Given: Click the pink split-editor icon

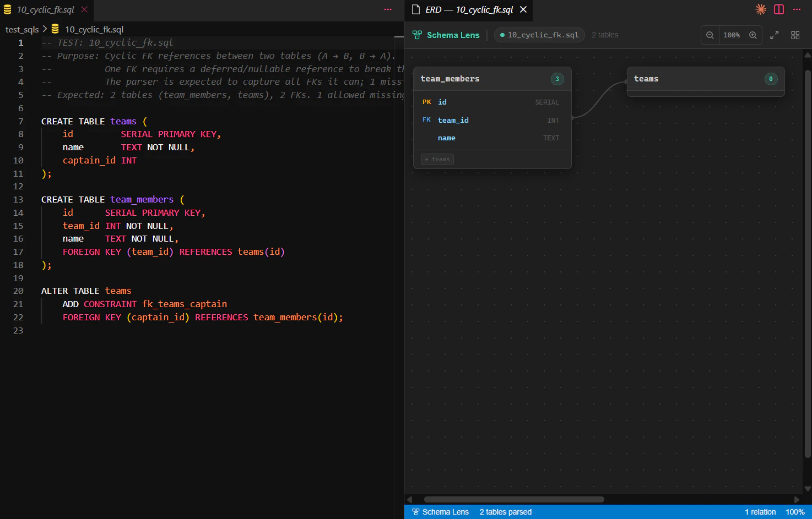Looking at the screenshot, I should [778, 9].
